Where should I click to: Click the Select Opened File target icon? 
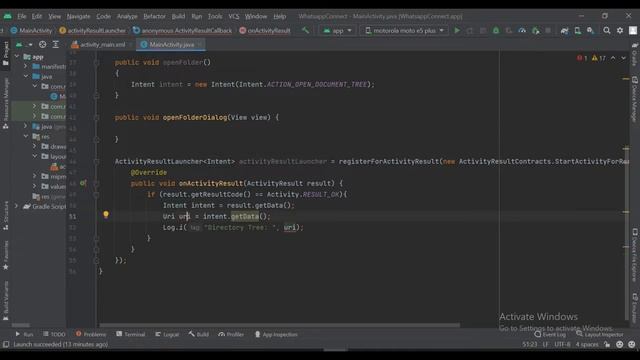42,44
